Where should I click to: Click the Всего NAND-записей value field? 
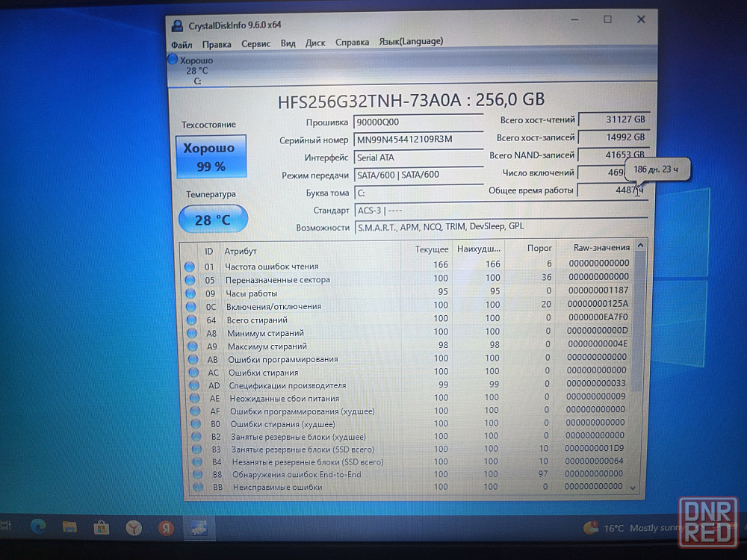tap(613, 155)
